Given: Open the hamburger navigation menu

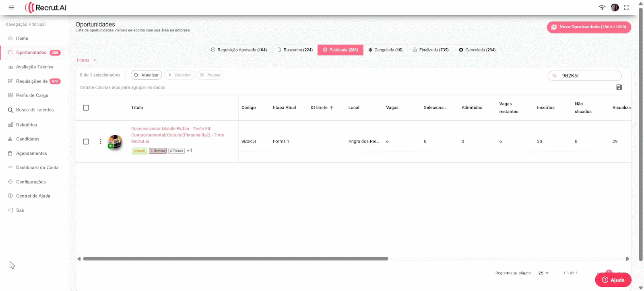Looking at the screenshot, I should pos(11,8).
